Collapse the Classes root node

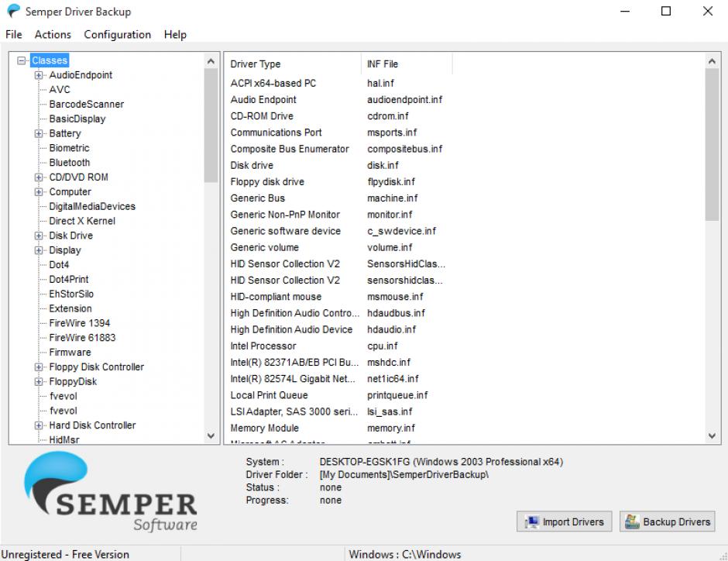21,60
